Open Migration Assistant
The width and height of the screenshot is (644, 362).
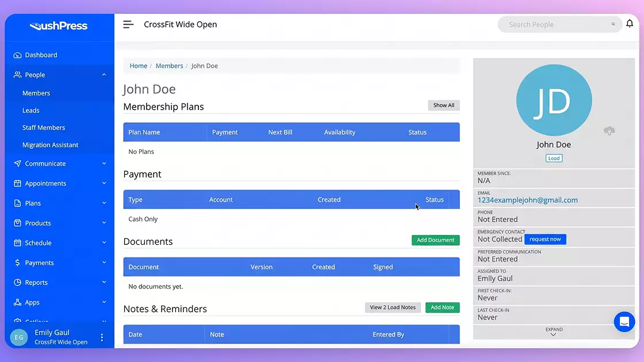pyautogui.click(x=50, y=145)
